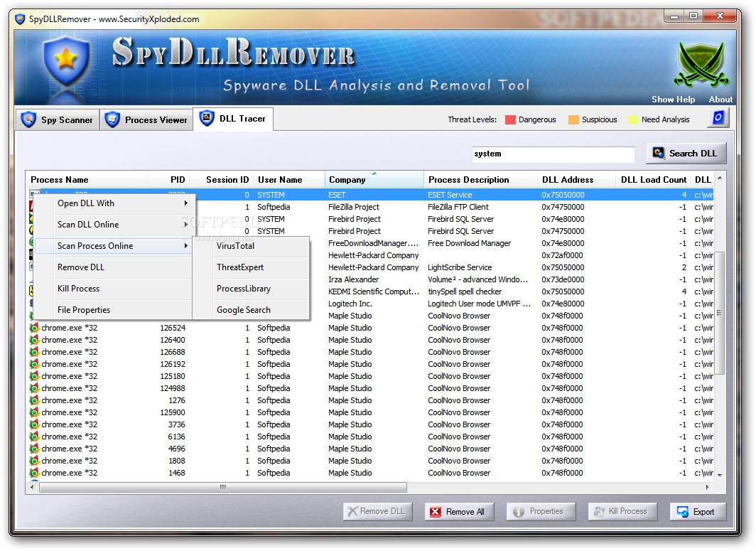Switch to the Process Viewer tab
This screenshot has width=756, height=551.
point(146,119)
